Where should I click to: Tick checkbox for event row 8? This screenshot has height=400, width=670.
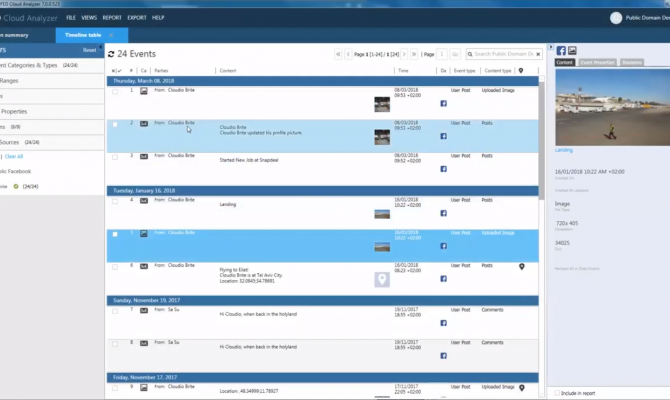(115, 344)
